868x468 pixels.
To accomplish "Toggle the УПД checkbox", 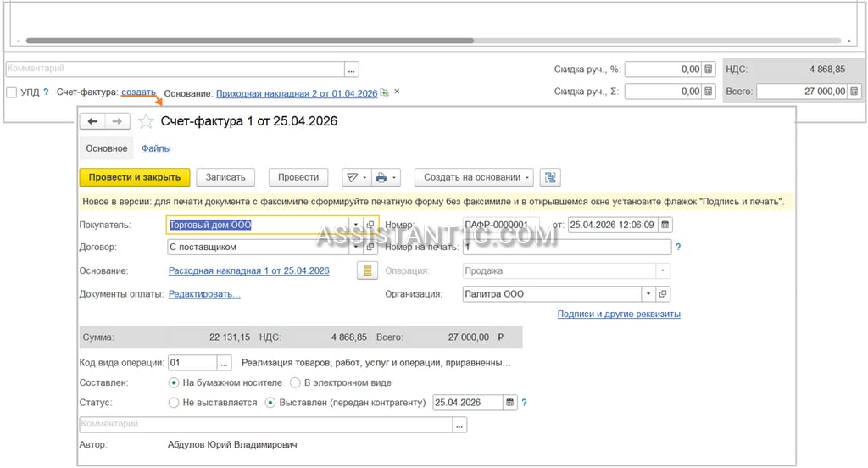I will 12,92.
